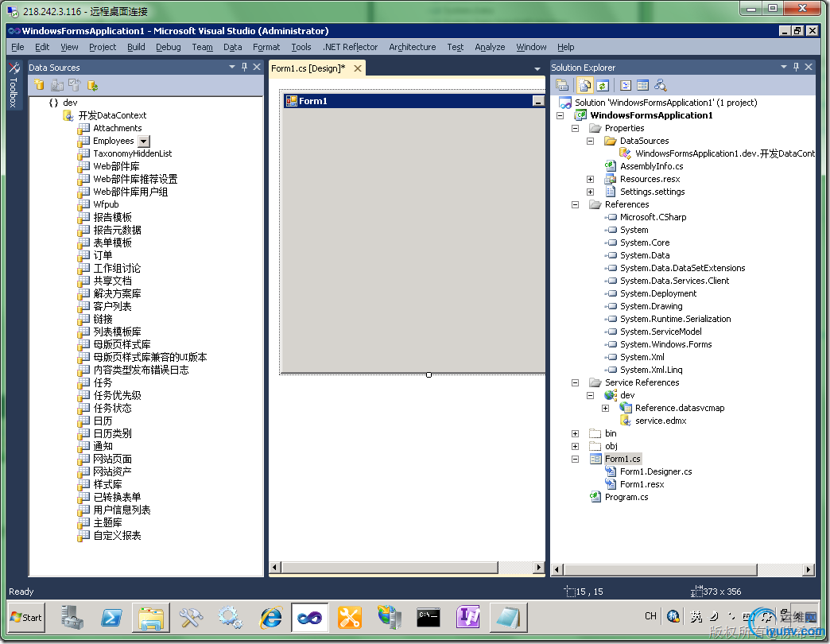
Task: Expand the Settings.settings node
Action: (x=590, y=192)
